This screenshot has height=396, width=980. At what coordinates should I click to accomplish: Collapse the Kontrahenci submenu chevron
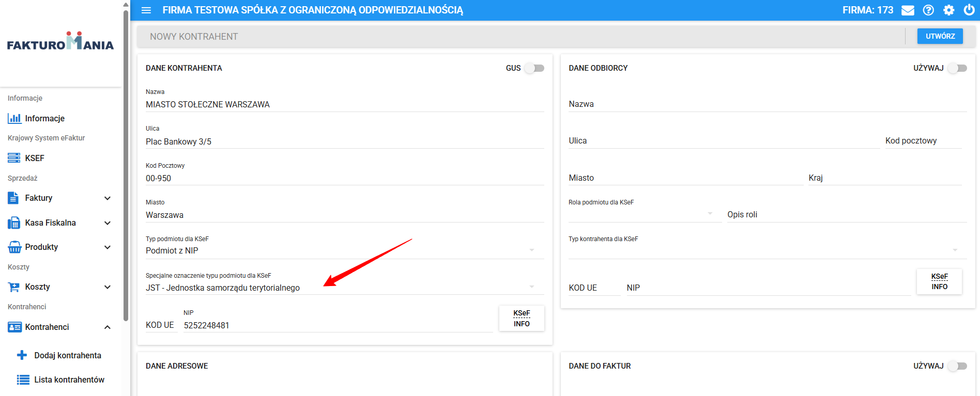108,327
